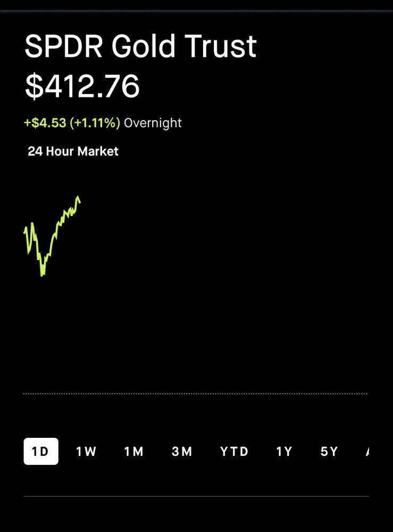This screenshot has height=532, width=393.
Task: Tap the (+1.11%) percentage change
Action: click(95, 123)
